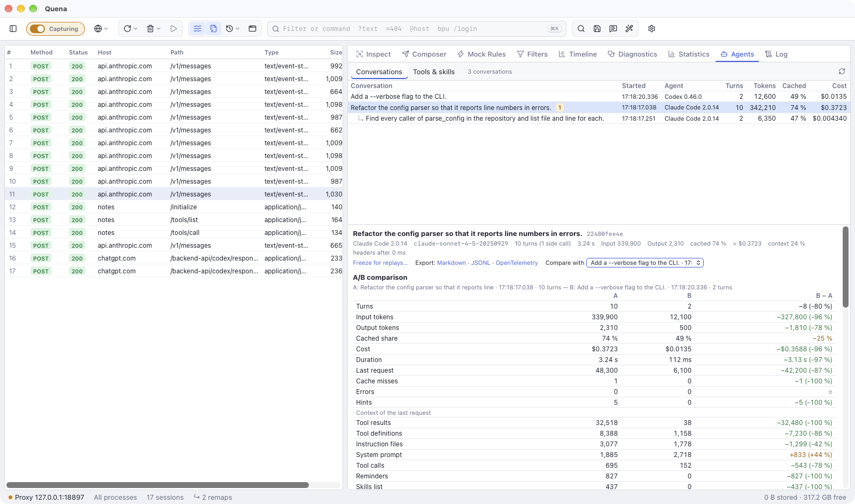855x504 pixels.
Task: Select request row 12 /initialize
Action: 174,207
